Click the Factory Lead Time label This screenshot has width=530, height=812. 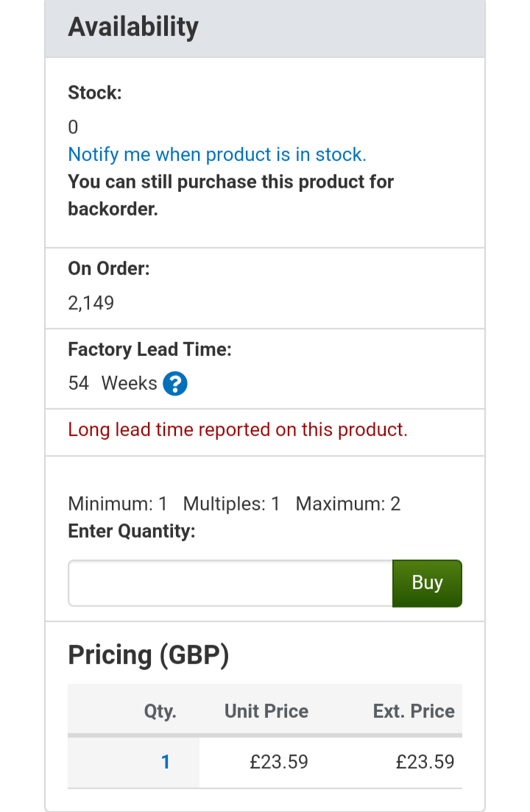click(x=149, y=349)
